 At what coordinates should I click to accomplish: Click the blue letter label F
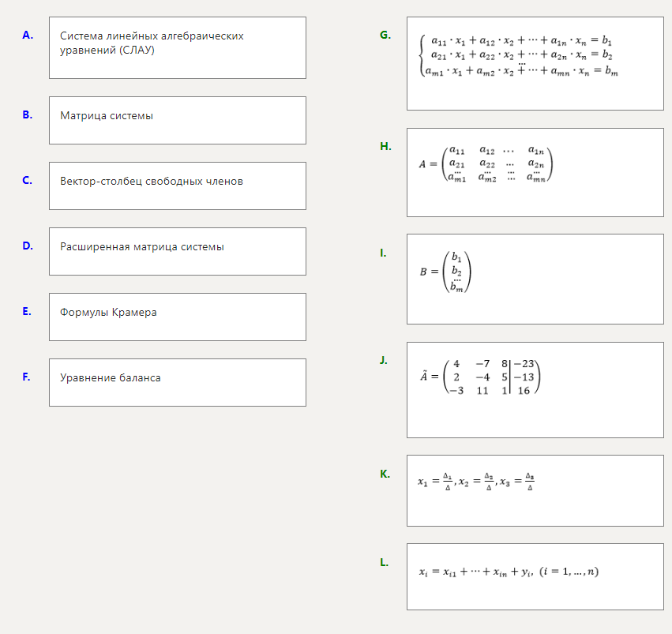pyautogui.click(x=27, y=377)
